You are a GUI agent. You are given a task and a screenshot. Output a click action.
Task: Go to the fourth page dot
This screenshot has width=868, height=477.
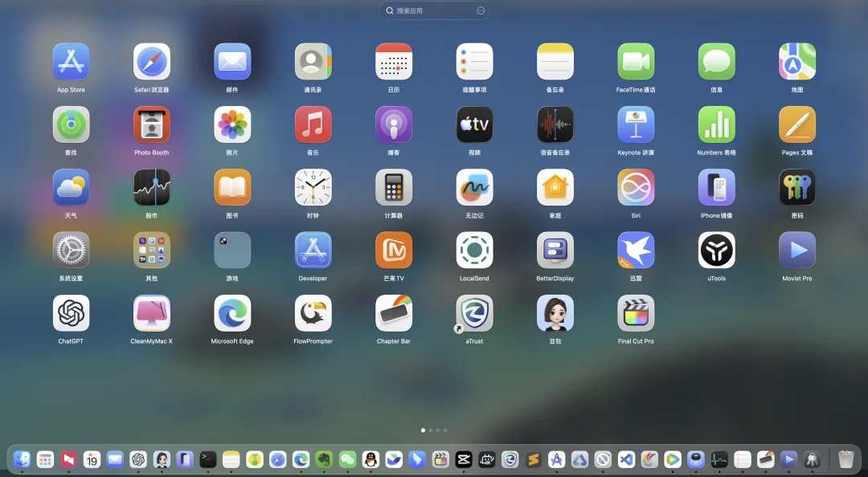445,430
